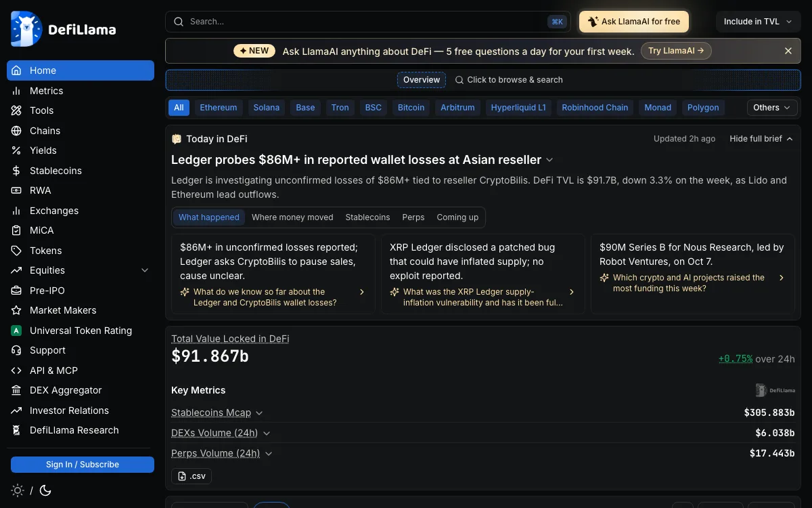Expand the Ledger headline chevron
Image resolution: width=812 pixels, height=508 pixels.
[x=549, y=160]
